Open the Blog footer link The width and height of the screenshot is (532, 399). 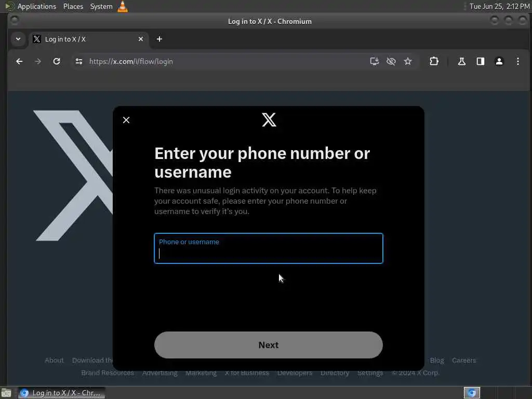436,361
